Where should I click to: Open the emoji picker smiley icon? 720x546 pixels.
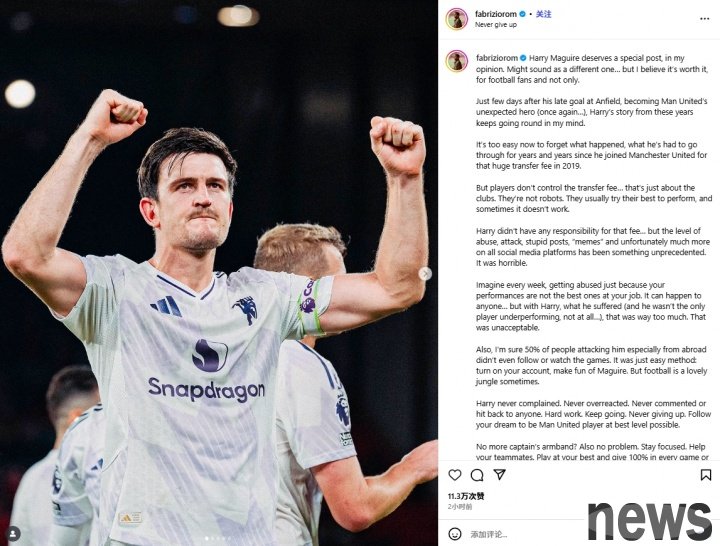click(455, 534)
